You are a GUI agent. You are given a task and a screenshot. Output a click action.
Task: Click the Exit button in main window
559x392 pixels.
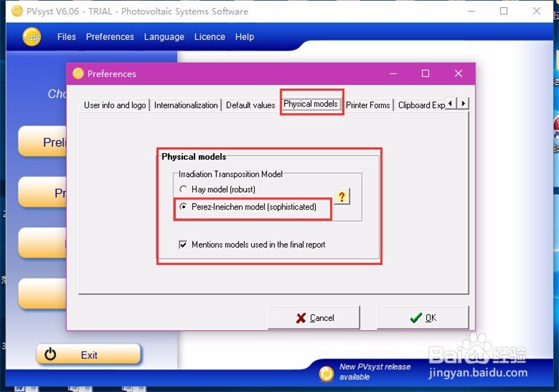89,354
